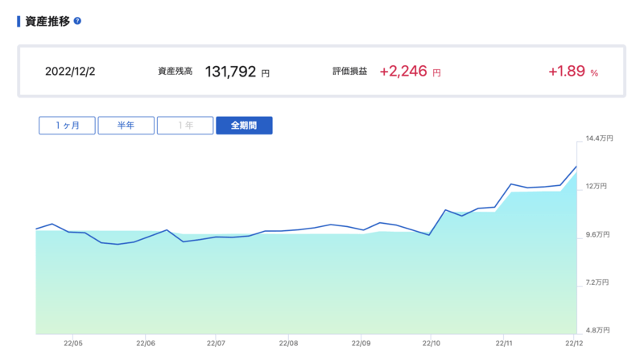The height and width of the screenshot is (359, 644).
Task: Click the 22/09 x-axis label
Action: (x=361, y=344)
